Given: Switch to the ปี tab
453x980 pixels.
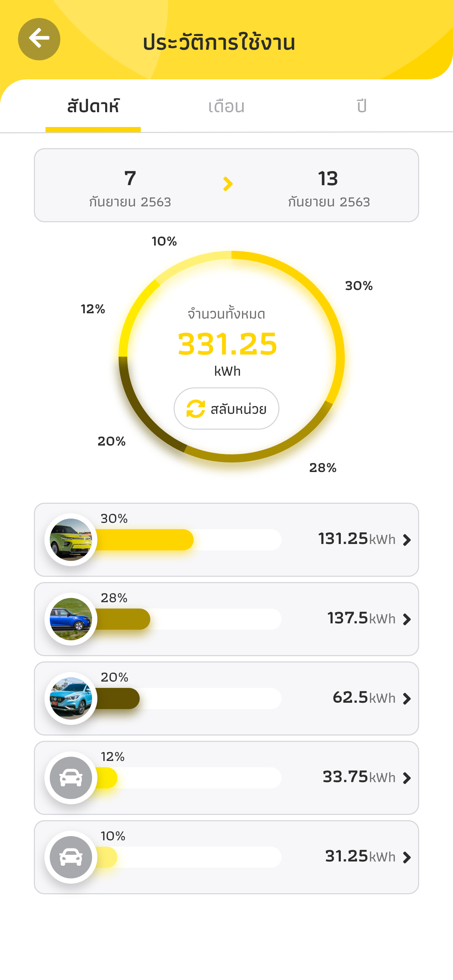Looking at the screenshot, I should (362, 106).
